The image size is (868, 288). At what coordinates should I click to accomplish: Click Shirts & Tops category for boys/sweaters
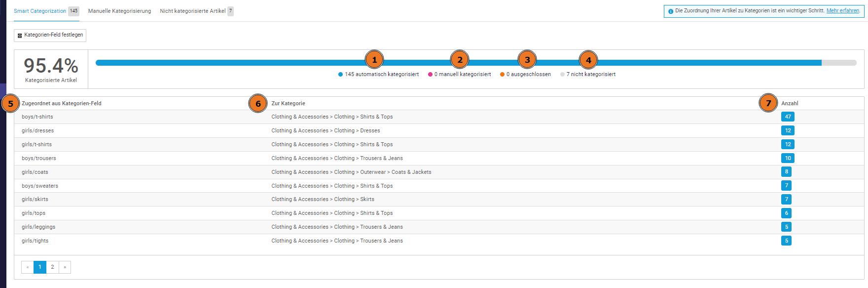click(332, 186)
